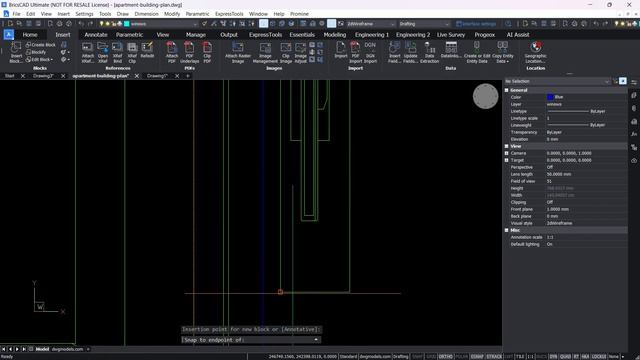The width and height of the screenshot is (640, 360).
Task: Click the Snap to endpoint command input
Action: 251,340
